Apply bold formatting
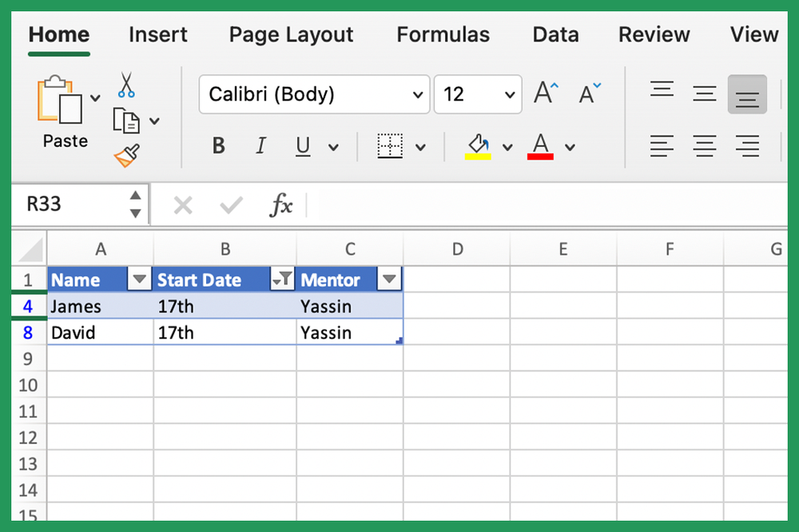The image size is (799, 532). click(218, 145)
